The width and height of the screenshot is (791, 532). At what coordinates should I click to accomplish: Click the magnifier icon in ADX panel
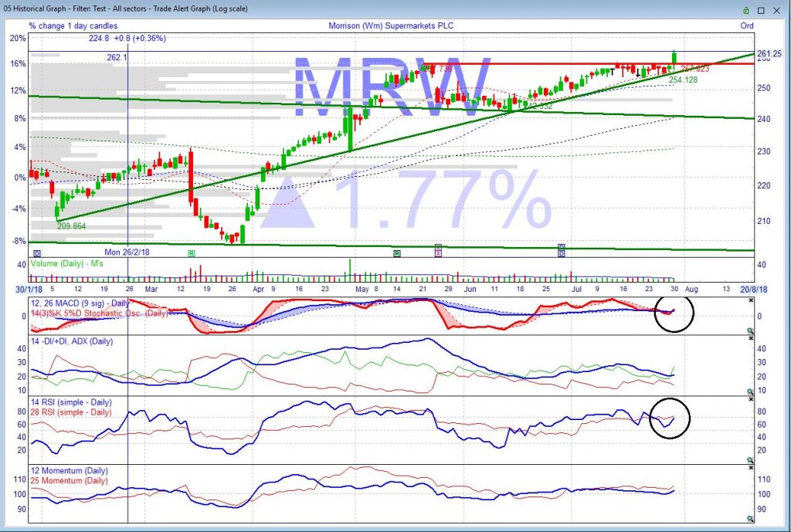tap(750, 391)
